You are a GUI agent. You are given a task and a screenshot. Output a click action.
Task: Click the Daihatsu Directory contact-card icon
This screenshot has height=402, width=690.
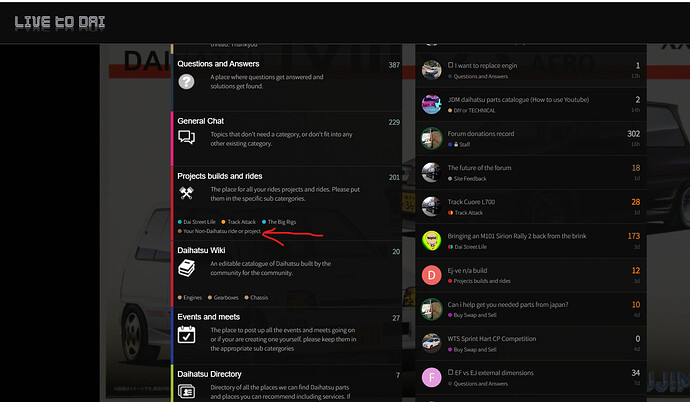tap(186, 391)
